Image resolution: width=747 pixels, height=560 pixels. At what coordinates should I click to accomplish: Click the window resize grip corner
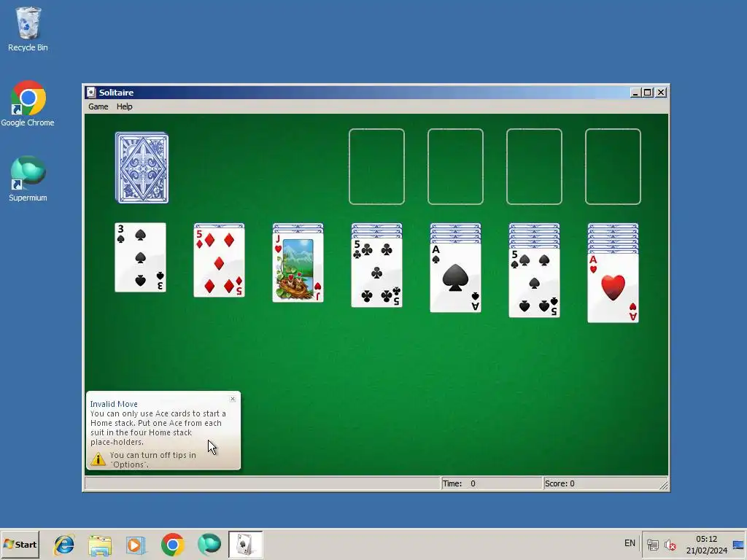(x=664, y=485)
